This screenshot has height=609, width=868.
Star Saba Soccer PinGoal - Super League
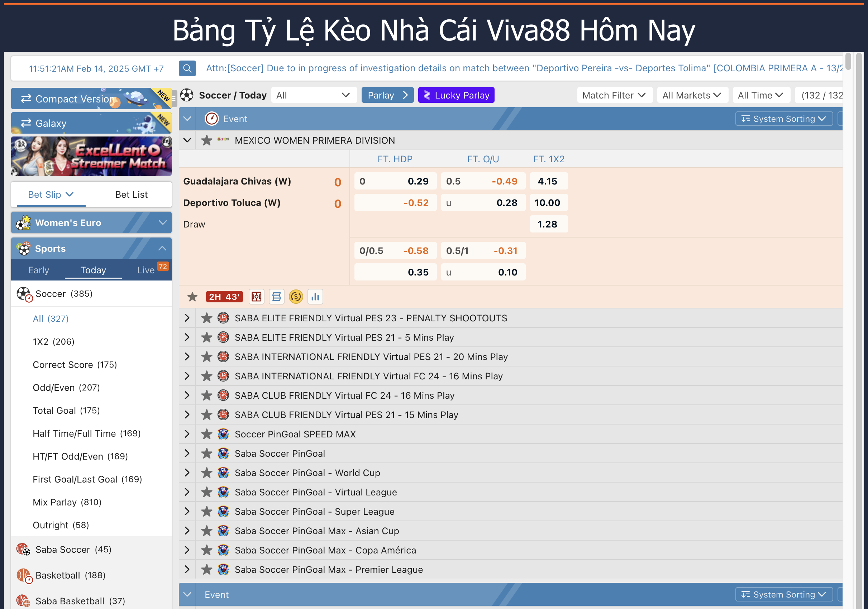pyautogui.click(x=206, y=512)
